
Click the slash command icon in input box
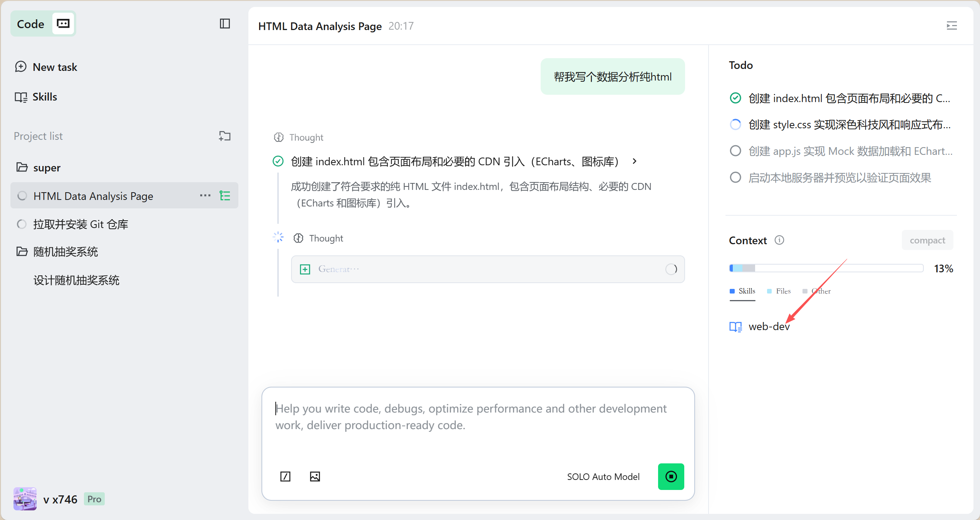point(285,476)
